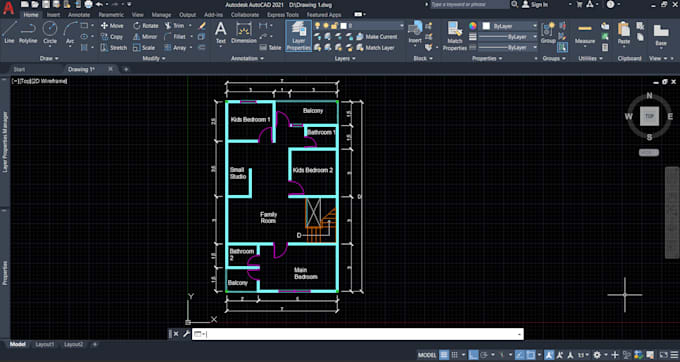
Task: Switch to the Start file tab
Action: (19, 69)
